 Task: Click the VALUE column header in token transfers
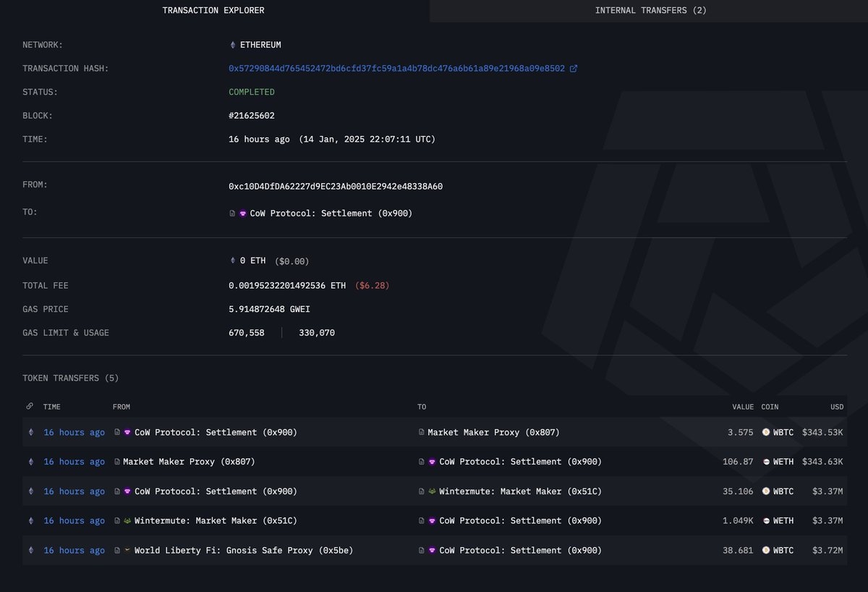pyautogui.click(x=742, y=407)
